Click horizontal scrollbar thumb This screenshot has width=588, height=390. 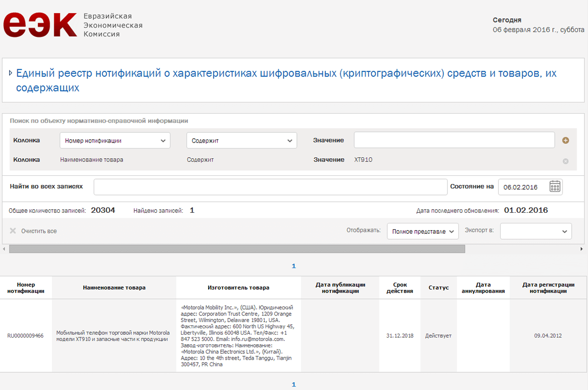(237, 249)
